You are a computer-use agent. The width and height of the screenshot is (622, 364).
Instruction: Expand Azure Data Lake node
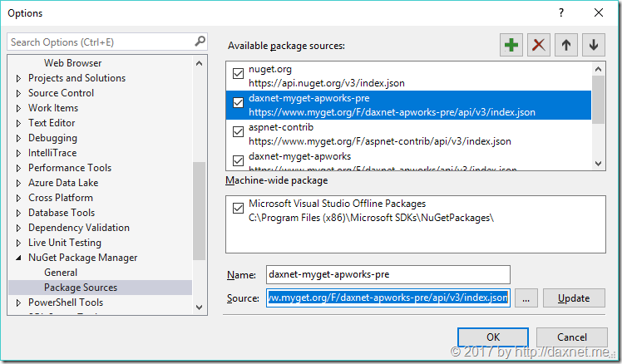coord(18,183)
